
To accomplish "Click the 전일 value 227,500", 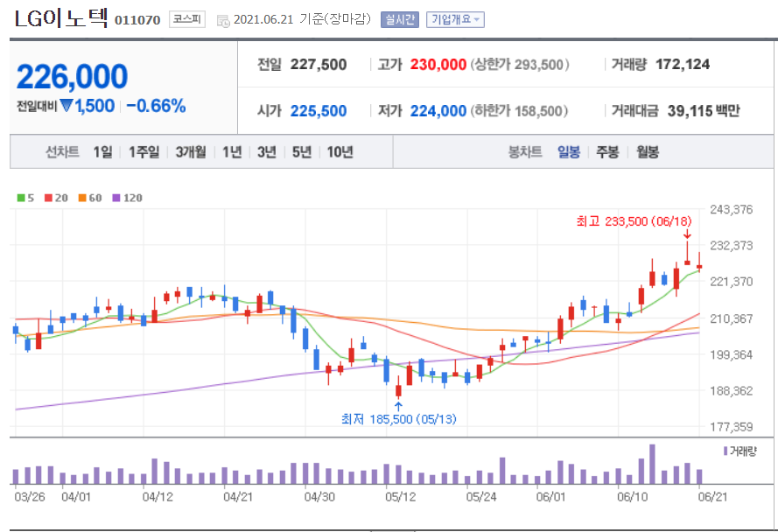I will coord(318,65).
